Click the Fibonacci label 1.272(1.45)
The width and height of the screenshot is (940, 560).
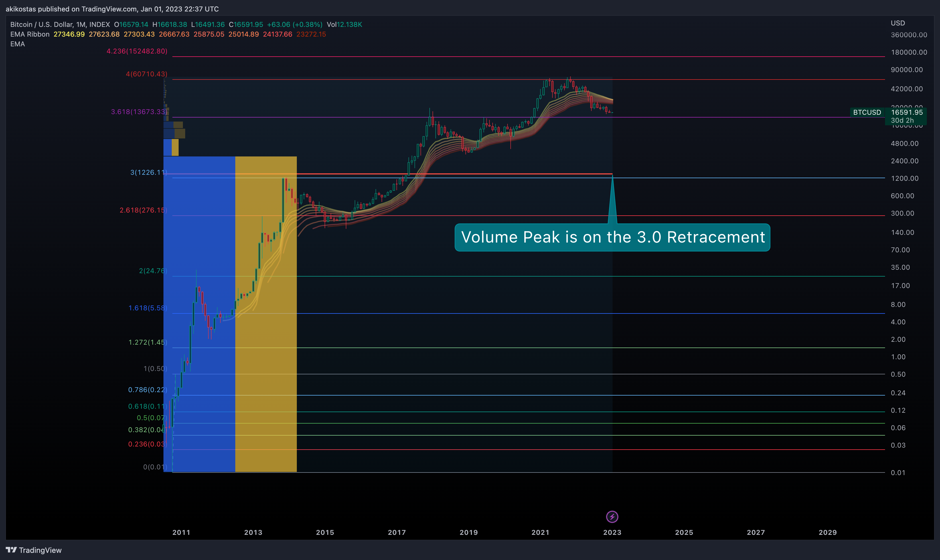tap(148, 342)
